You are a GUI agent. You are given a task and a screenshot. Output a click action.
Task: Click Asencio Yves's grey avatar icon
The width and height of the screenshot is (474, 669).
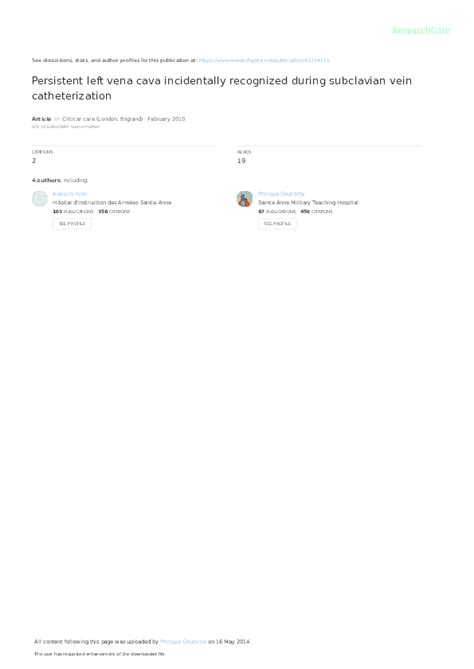40,199
